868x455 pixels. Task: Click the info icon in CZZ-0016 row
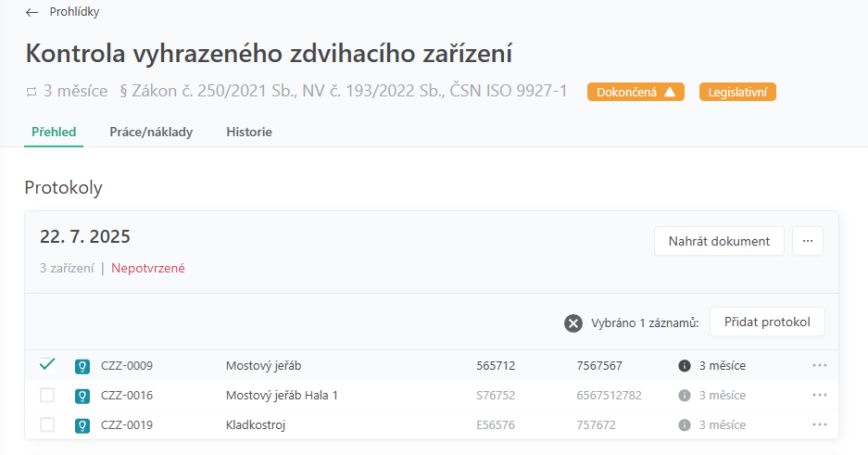coord(685,396)
